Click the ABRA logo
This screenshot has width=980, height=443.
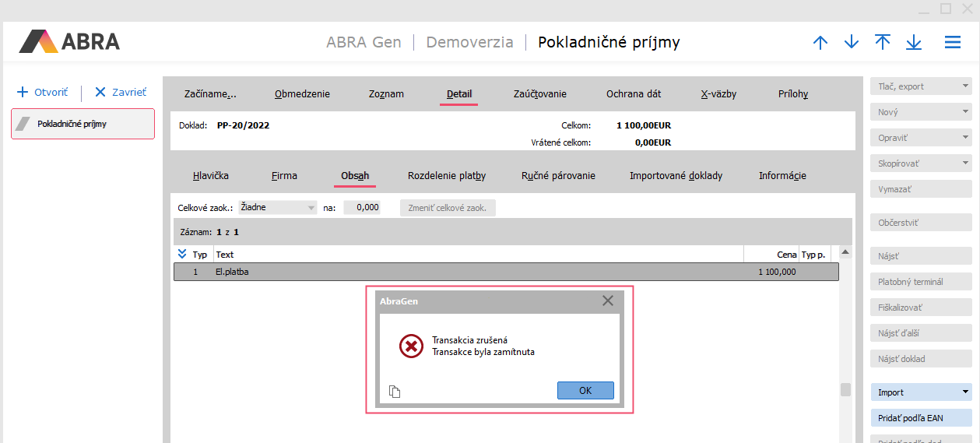point(69,41)
